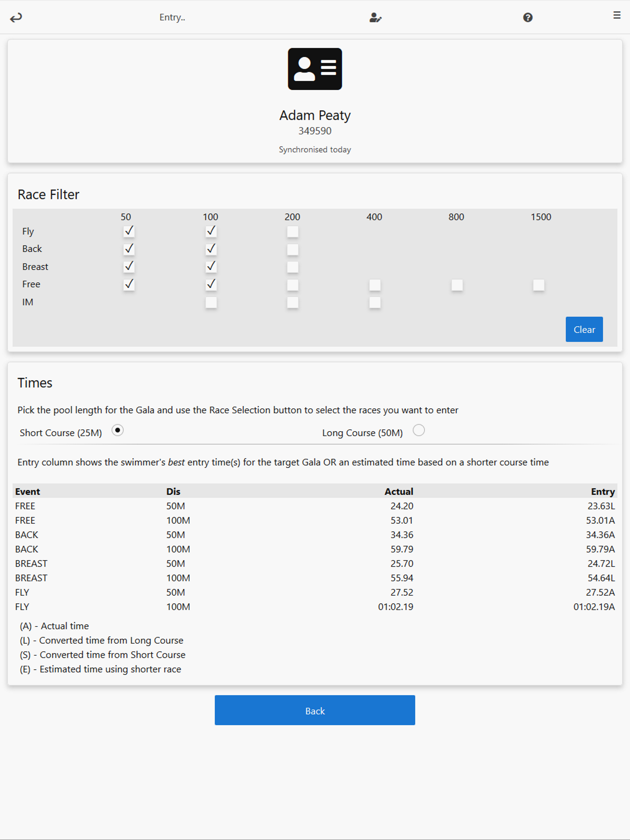Click entry time 54.64L
The image size is (630, 840).
[601, 578]
